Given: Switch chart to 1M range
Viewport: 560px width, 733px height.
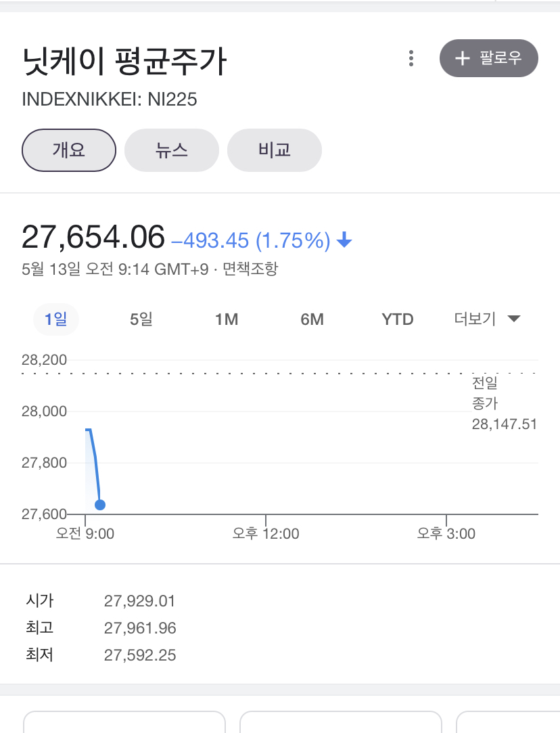Looking at the screenshot, I should pyautogui.click(x=227, y=319).
